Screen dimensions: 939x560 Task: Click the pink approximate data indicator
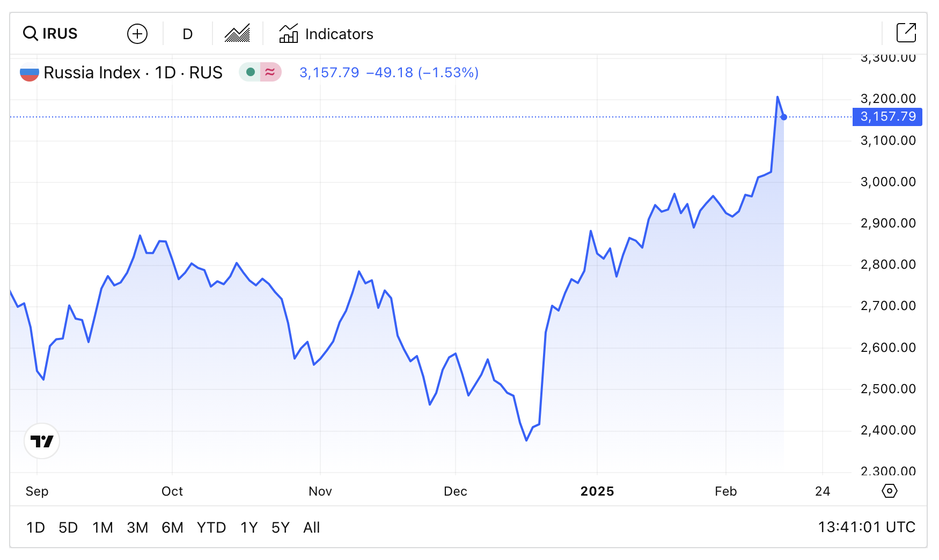270,72
